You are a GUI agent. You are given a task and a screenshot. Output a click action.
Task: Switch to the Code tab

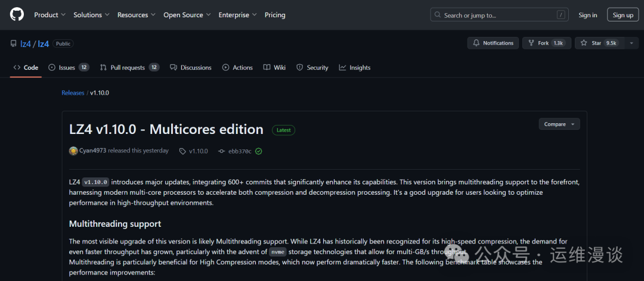coord(26,68)
